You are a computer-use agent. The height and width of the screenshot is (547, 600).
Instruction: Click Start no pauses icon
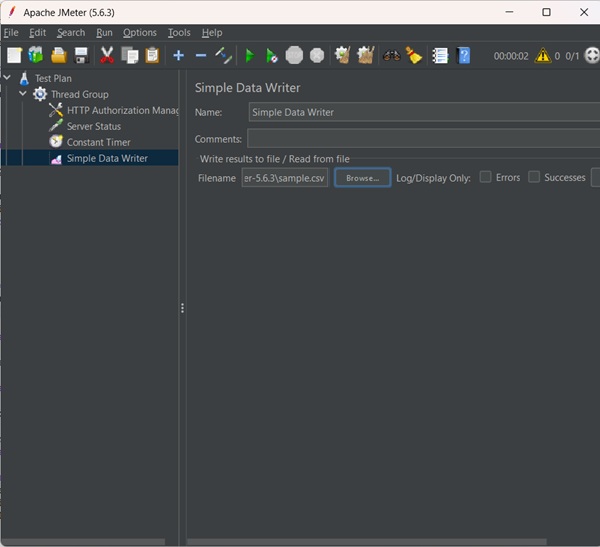point(272,56)
